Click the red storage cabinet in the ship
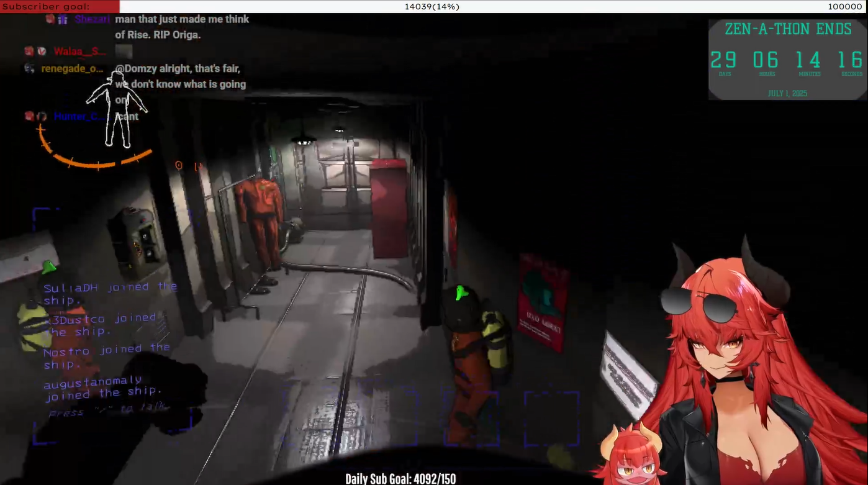The image size is (868, 485). click(389, 208)
